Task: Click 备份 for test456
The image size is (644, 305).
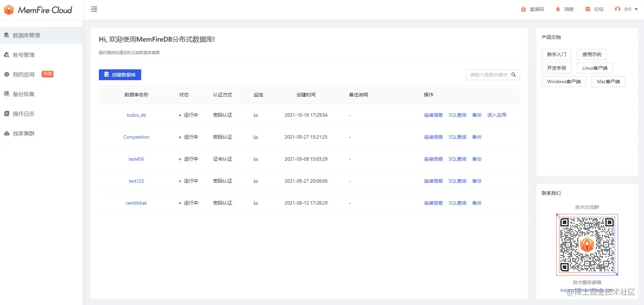Action: (x=477, y=159)
